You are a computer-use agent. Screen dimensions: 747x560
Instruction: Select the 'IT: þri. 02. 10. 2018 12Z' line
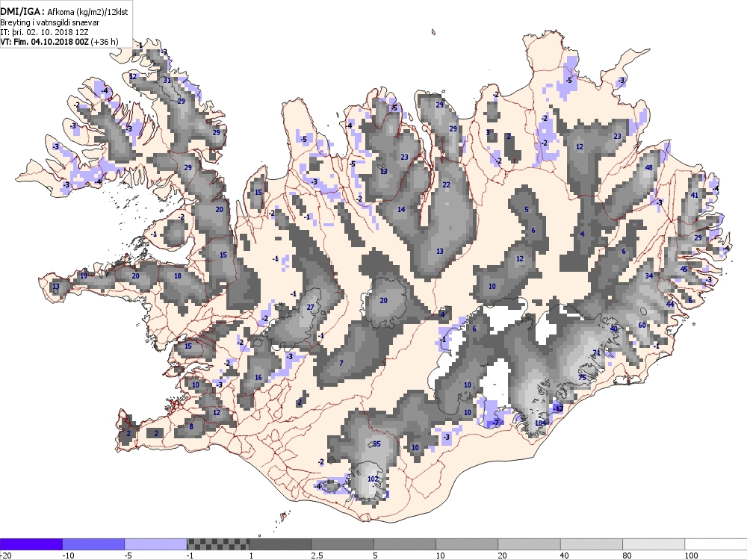[x=44, y=32]
